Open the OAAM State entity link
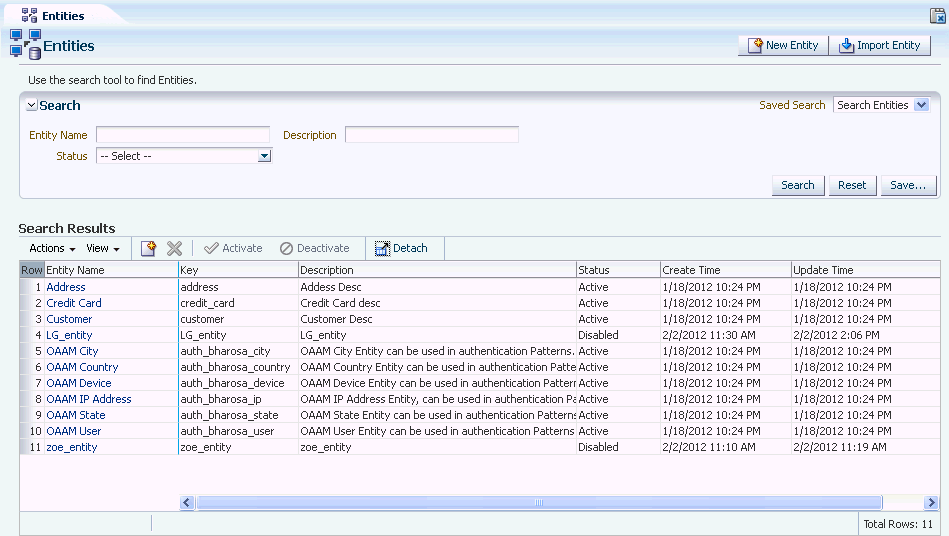The image size is (949, 536). [x=76, y=415]
